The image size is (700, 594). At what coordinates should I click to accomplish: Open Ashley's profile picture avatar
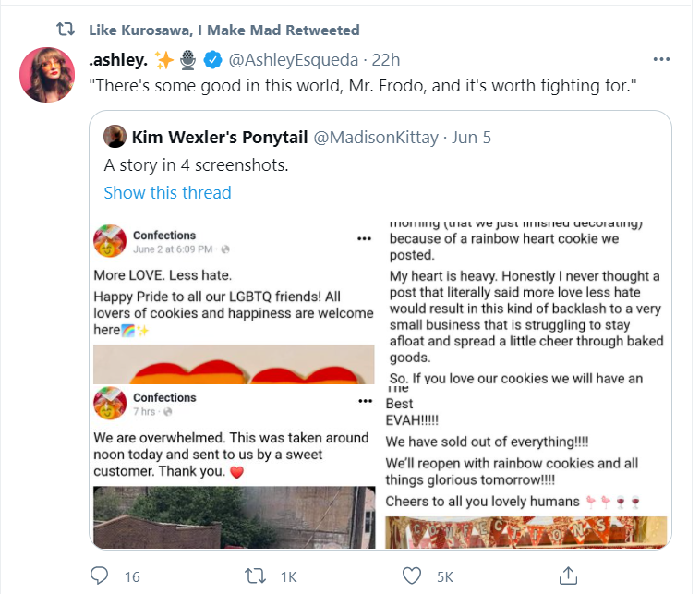47,75
